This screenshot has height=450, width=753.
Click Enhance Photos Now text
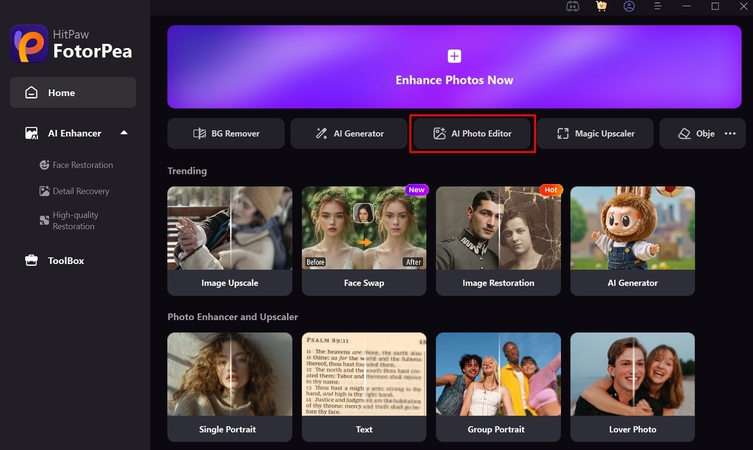pos(454,80)
